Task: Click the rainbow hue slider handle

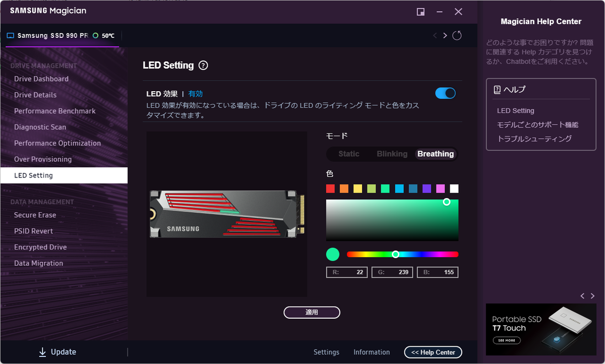Action: (x=396, y=254)
